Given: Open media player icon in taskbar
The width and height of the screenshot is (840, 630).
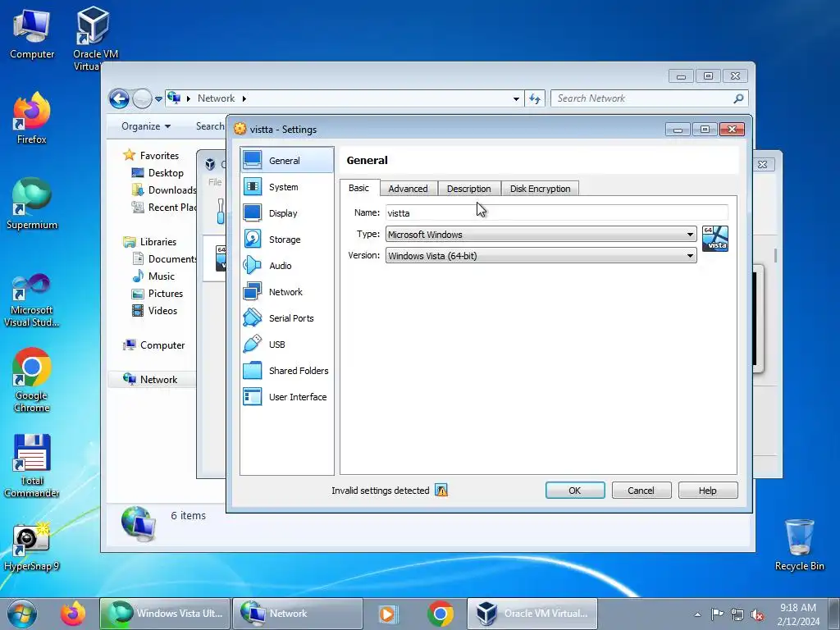Looking at the screenshot, I should (387, 614).
